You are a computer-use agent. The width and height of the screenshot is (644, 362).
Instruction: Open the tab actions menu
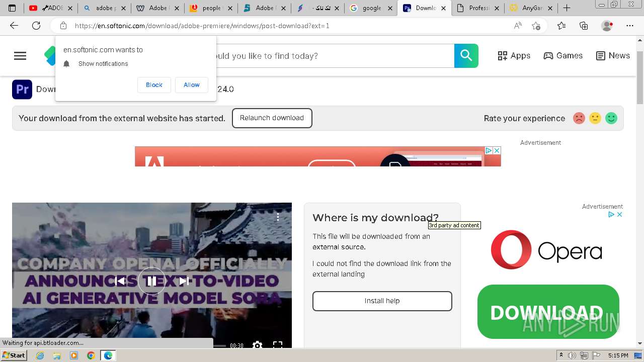tap(12, 8)
